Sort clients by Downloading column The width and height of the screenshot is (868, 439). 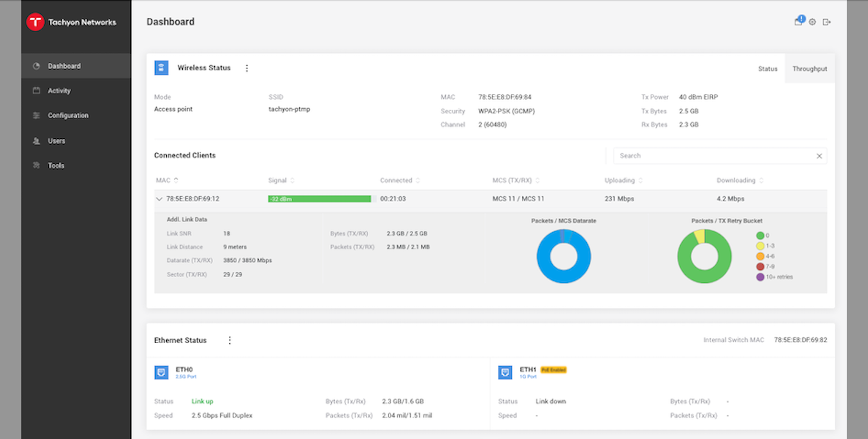point(761,181)
